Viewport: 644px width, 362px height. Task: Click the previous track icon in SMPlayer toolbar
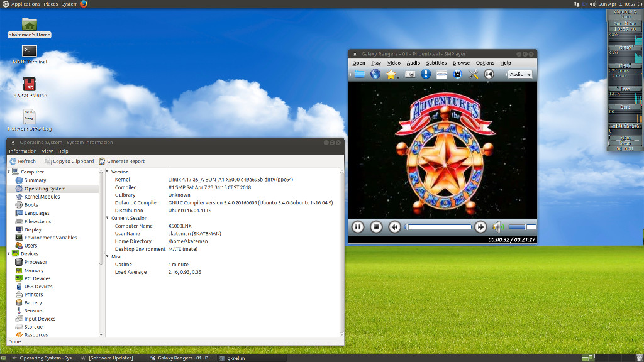pyautogui.click(x=489, y=74)
